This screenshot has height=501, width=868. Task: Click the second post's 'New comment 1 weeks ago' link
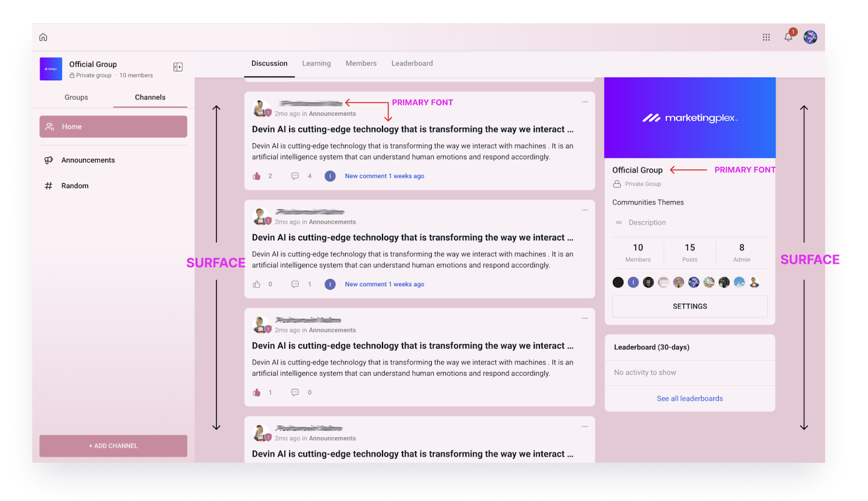(385, 284)
